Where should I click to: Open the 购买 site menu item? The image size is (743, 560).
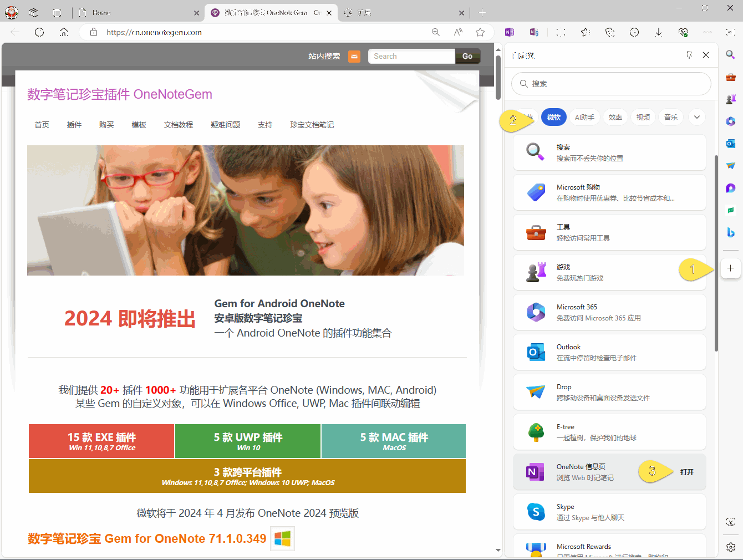[x=106, y=125]
